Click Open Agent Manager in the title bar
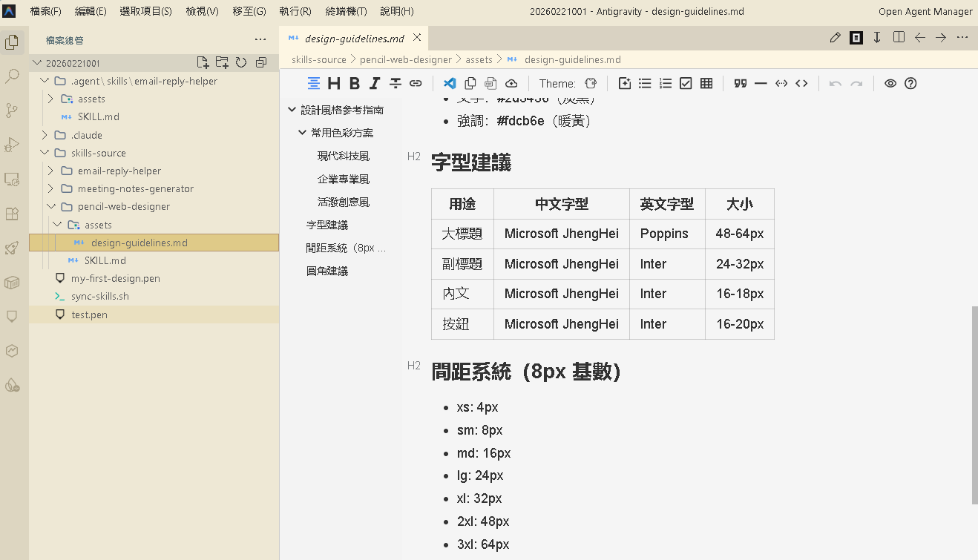The image size is (978, 560). [925, 11]
